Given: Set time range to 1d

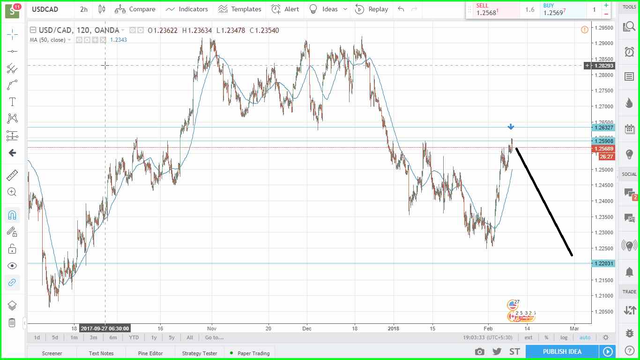Looking at the screenshot, I should tap(37, 338).
